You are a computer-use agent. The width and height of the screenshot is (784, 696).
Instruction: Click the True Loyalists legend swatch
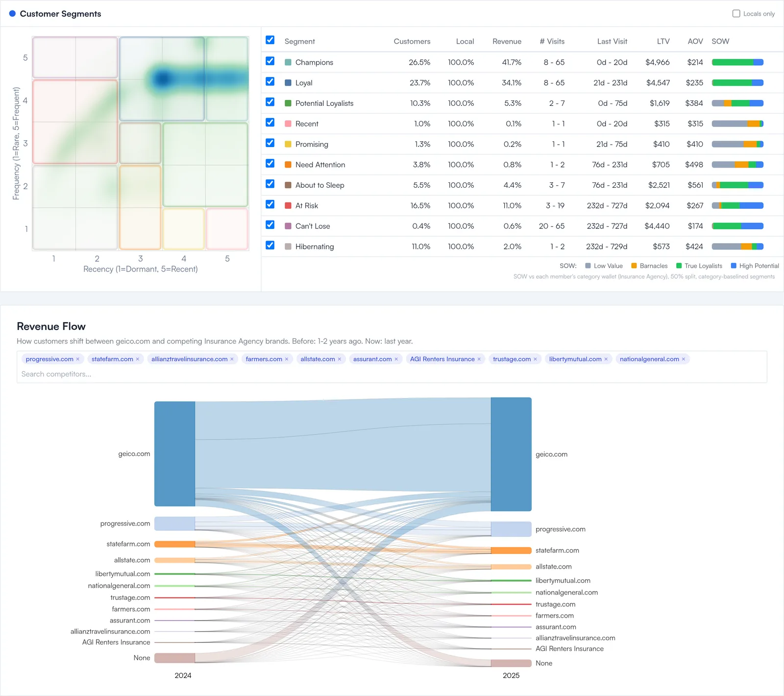coord(679,266)
